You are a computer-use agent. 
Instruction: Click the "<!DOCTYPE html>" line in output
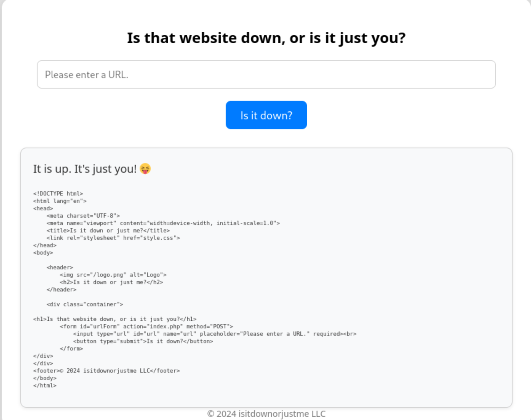coord(58,194)
